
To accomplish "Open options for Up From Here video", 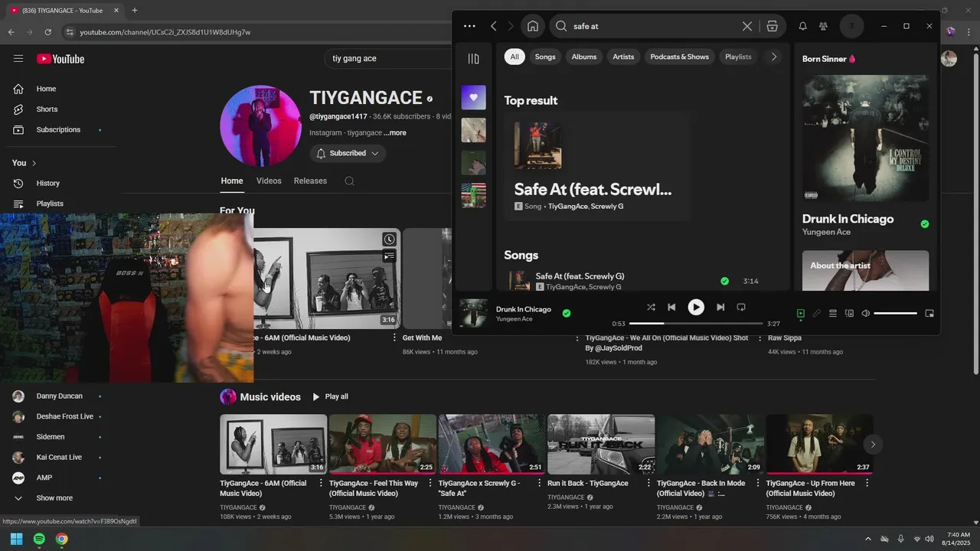I will pos(867,484).
